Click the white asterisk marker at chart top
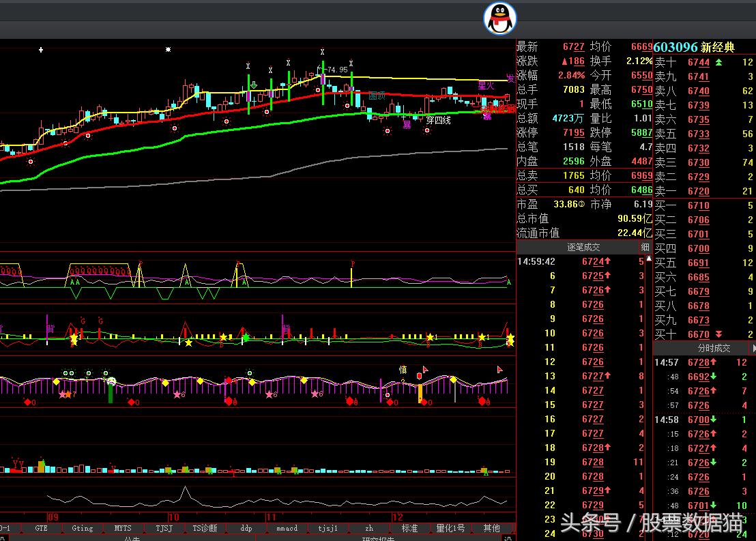 pos(168,50)
